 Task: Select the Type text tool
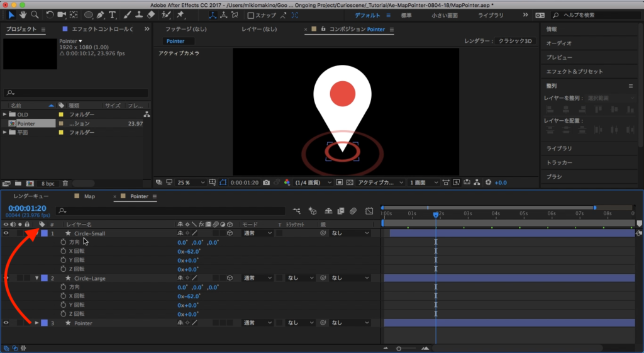click(113, 14)
